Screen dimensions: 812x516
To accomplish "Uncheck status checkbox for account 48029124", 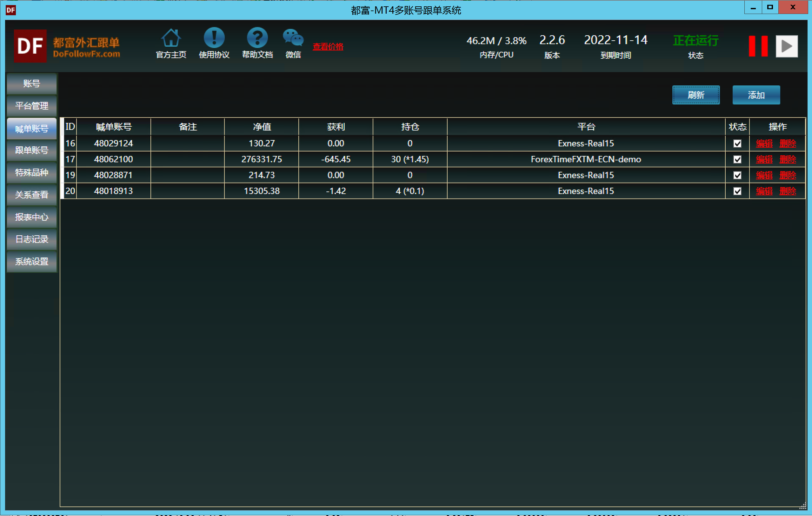I will 737,144.
